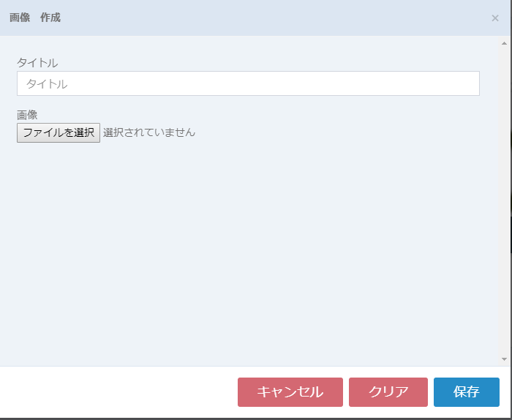This screenshot has height=420, width=512.
Task: Click the タイトル field label
Action: pos(37,63)
